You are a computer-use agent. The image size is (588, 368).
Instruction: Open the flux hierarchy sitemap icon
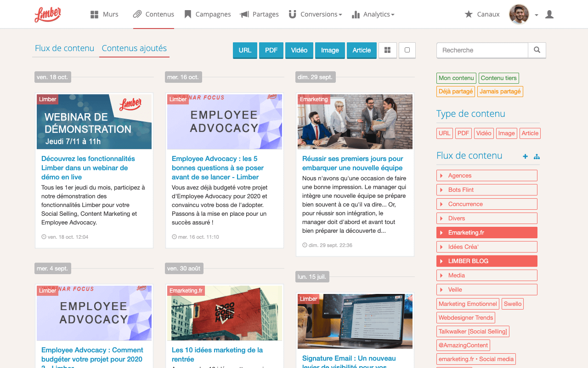(537, 157)
